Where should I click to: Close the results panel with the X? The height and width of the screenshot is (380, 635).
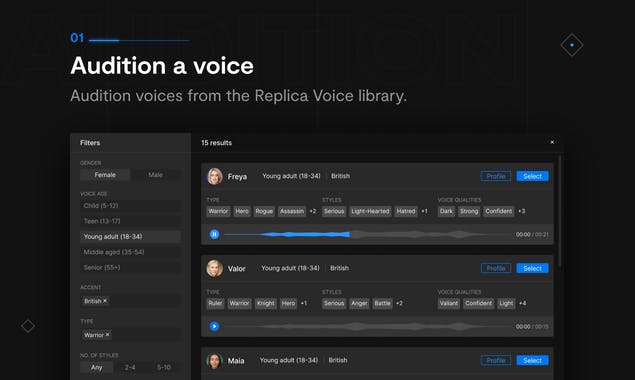pyautogui.click(x=552, y=142)
